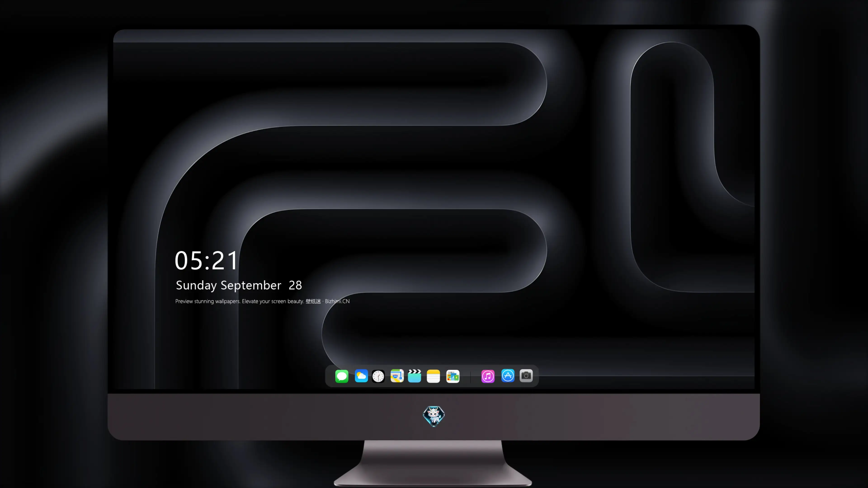The image size is (868, 488).
Task: Open the yellow Notes app icon
Action: [x=433, y=376]
